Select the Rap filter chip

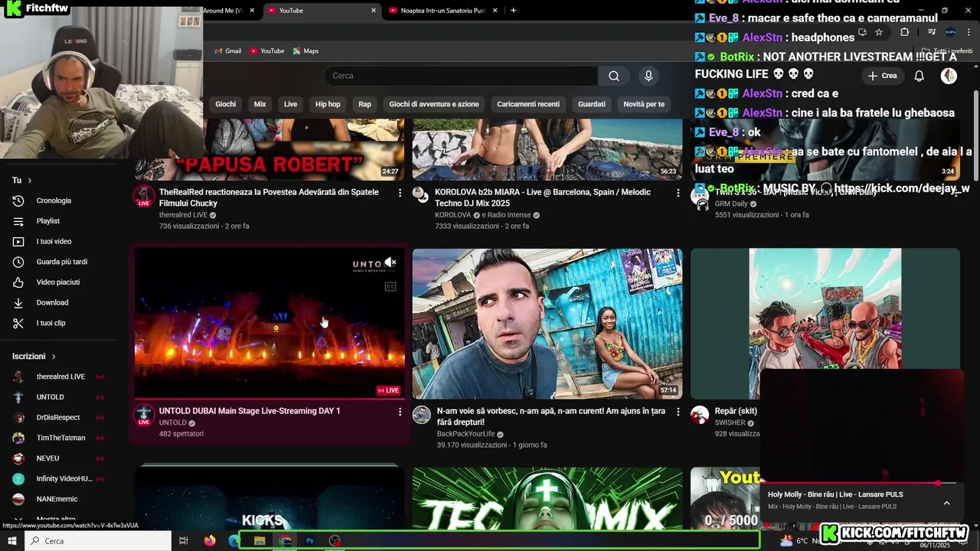point(364,104)
